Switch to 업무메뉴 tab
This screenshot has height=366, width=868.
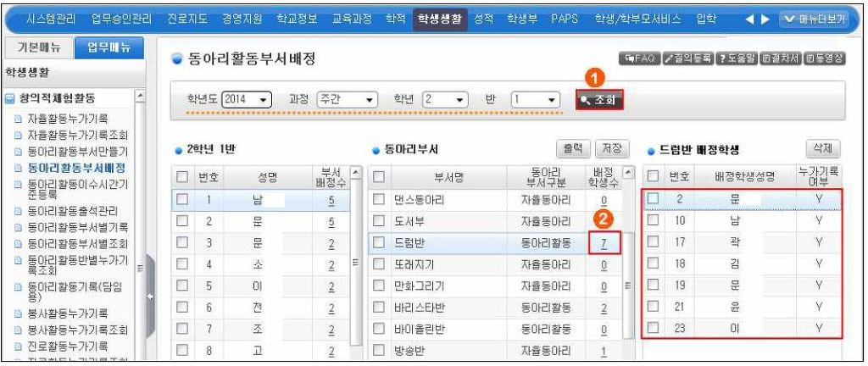pyautogui.click(x=109, y=48)
